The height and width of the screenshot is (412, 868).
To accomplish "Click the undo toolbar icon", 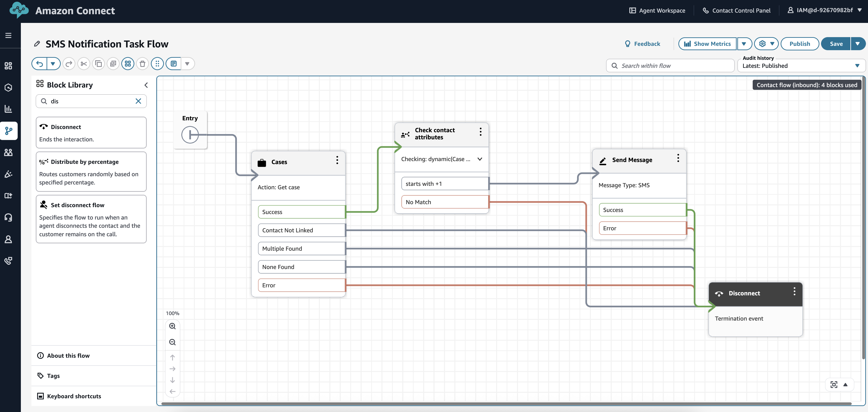I will point(40,64).
